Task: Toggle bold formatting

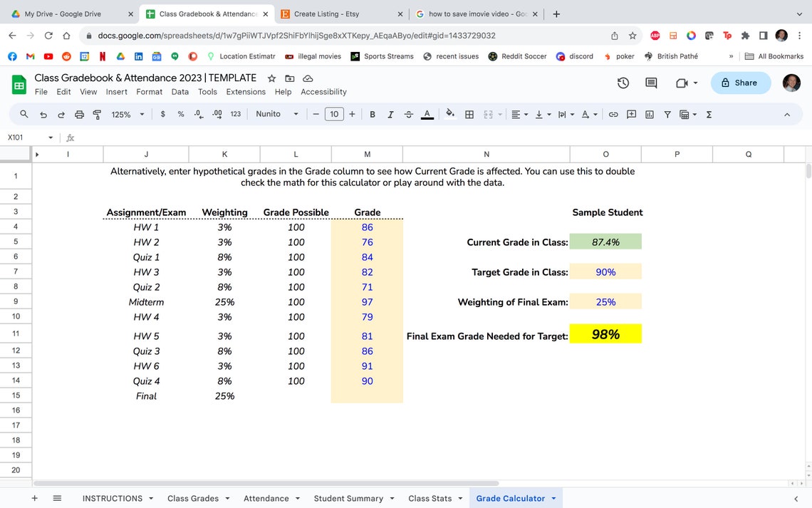Action: click(372, 114)
